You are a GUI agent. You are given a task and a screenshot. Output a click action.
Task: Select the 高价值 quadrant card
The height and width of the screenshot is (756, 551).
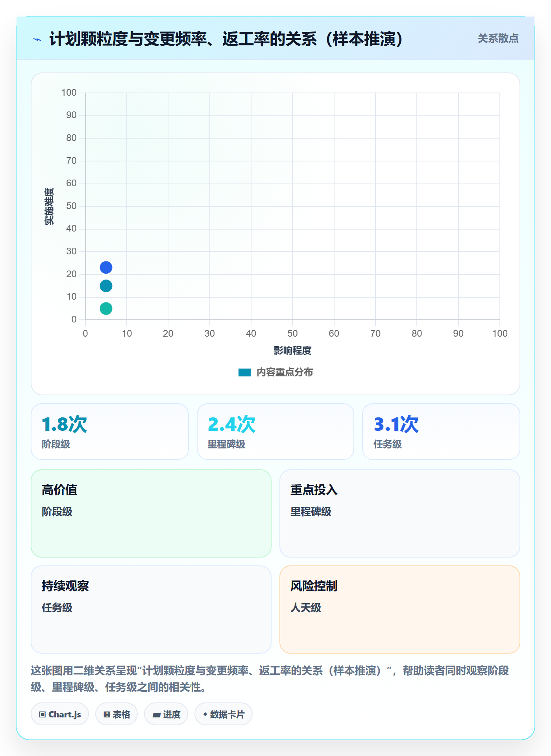coord(151,513)
